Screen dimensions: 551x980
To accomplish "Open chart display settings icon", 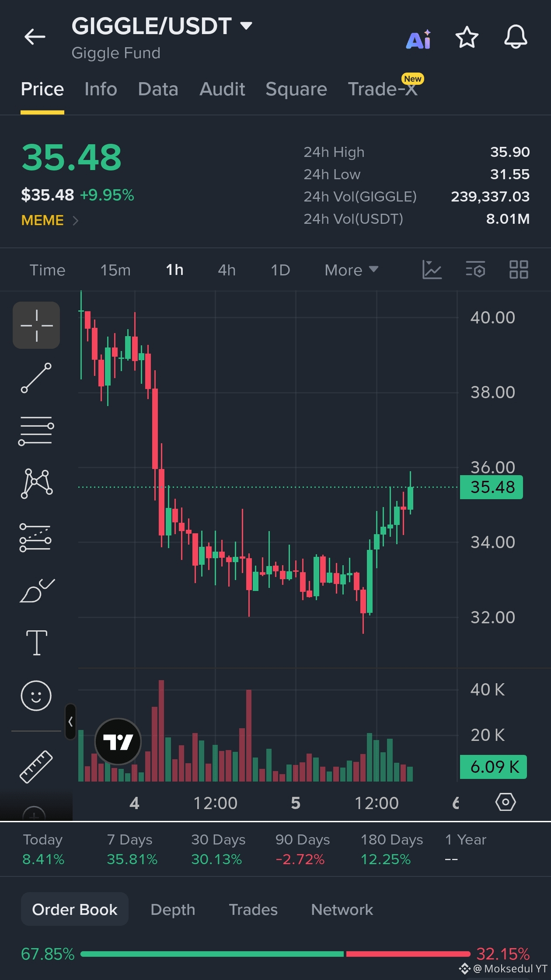I will tap(475, 269).
